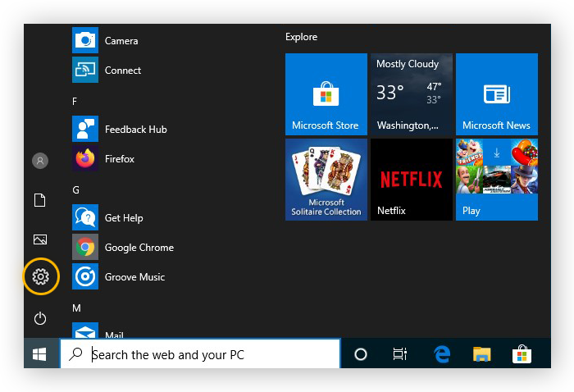
Task: Click the Power button icon
Action: (x=40, y=318)
